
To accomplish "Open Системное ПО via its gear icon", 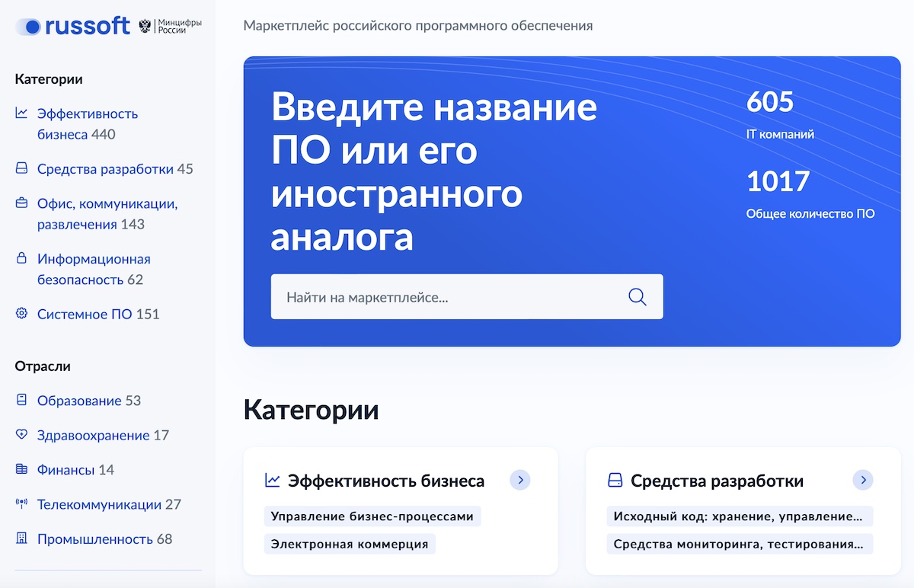I will (x=21, y=313).
